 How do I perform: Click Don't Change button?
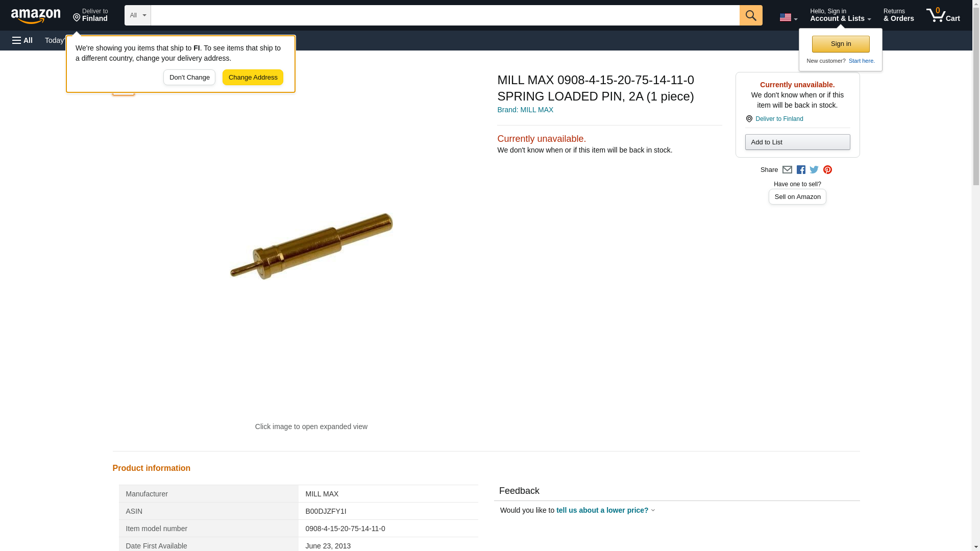(189, 78)
